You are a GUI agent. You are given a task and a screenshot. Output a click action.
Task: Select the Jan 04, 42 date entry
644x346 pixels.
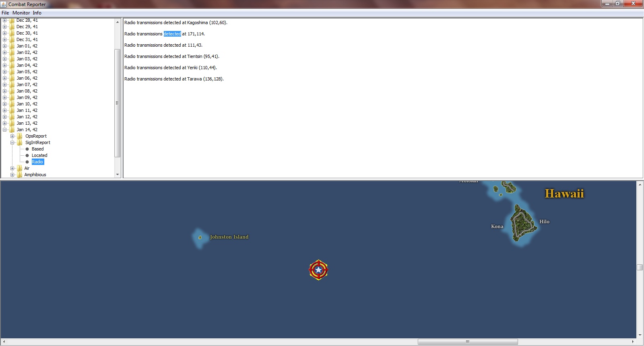click(x=27, y=65)
